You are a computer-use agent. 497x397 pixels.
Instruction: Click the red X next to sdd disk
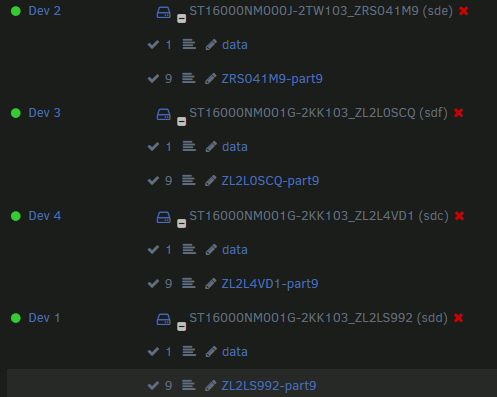(x=458, y=318)
